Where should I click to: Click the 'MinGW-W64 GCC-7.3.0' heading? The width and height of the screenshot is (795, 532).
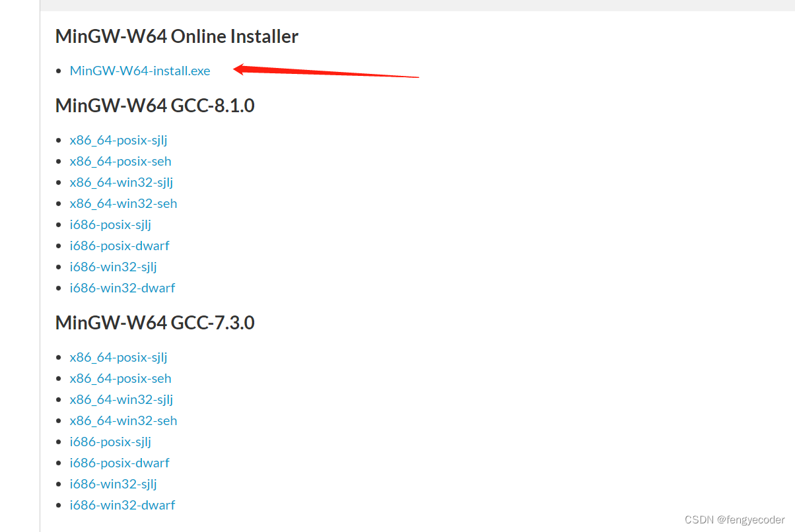coord(155,323)
